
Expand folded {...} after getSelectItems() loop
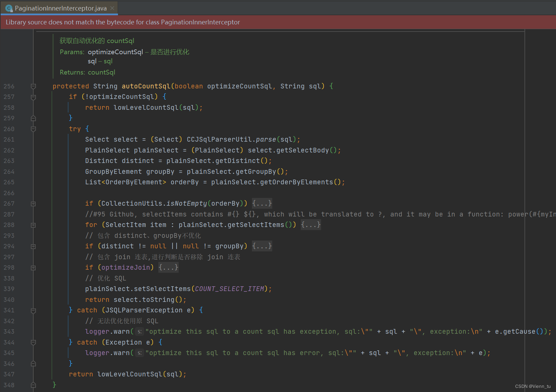311,225
